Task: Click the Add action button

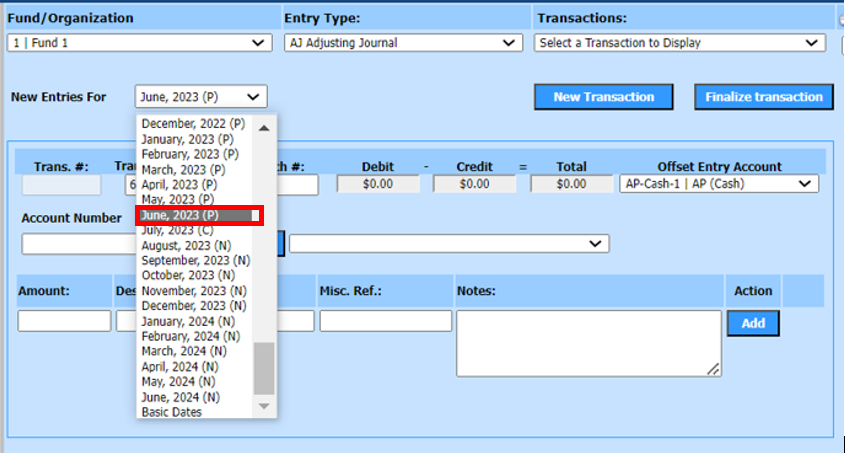Action: 752,324
